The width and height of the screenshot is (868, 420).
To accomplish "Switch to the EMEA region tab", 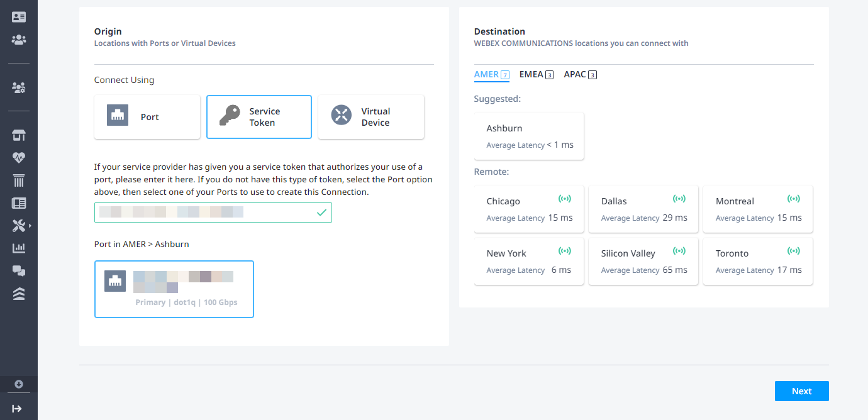I will click(x=537, y=74).
